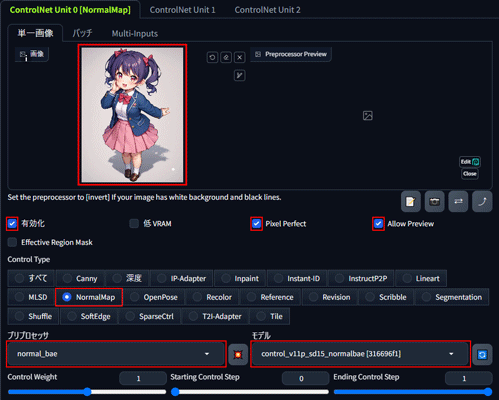Open new canvas with the notepad icon
499x400 pixels.
(x=411, y=201)
